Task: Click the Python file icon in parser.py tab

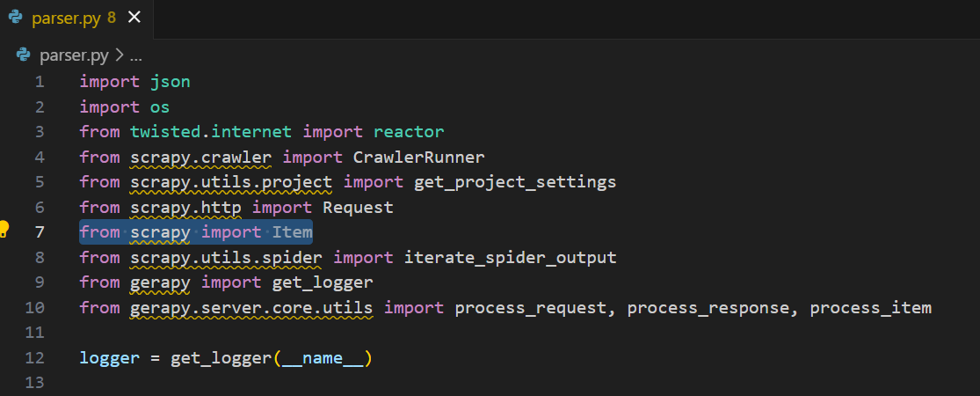Action: click(15, 17)
